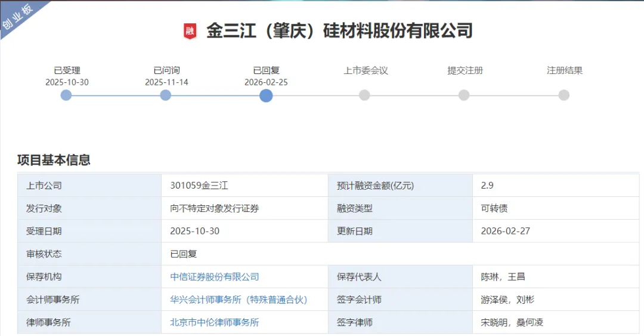
Task: Click the 签字律师 label
Action: coord(355,322)
